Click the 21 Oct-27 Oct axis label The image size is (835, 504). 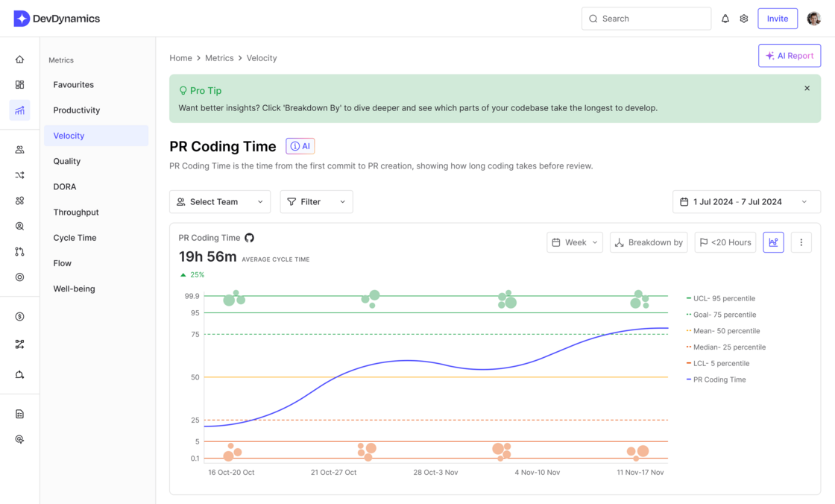coord(333,473)
